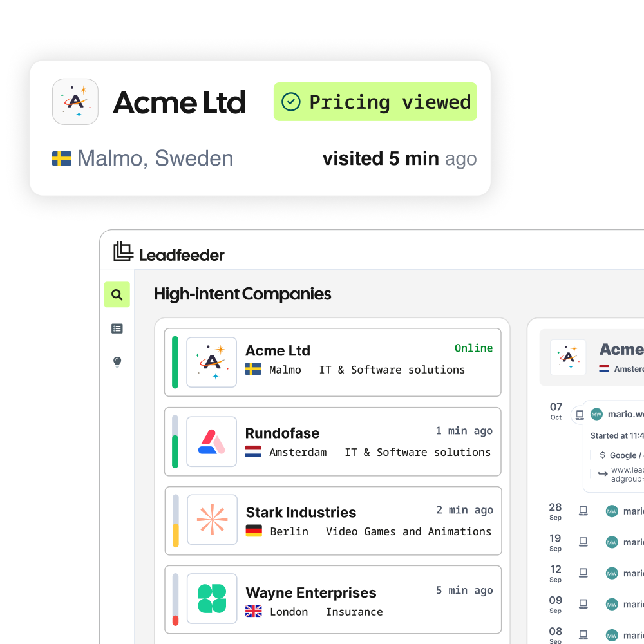Click the MW avatar on 09 Sep visit

click(612, 605)
